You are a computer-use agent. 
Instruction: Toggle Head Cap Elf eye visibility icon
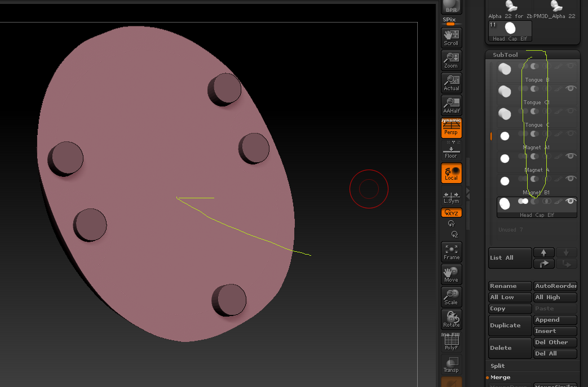[x=571, y=201]
